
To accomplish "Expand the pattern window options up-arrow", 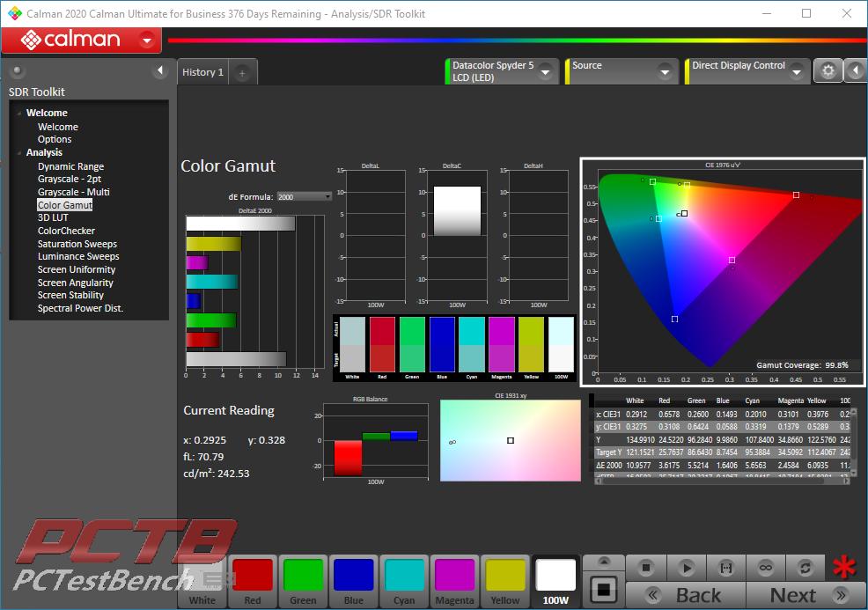I will [604, 563].
